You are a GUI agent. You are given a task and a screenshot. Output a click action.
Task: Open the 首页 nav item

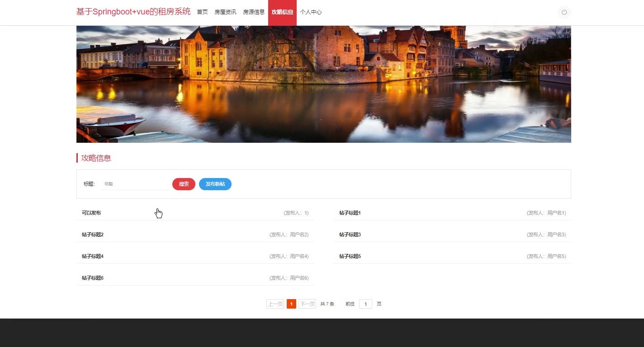pyautogui.click(x=202, y=12)
